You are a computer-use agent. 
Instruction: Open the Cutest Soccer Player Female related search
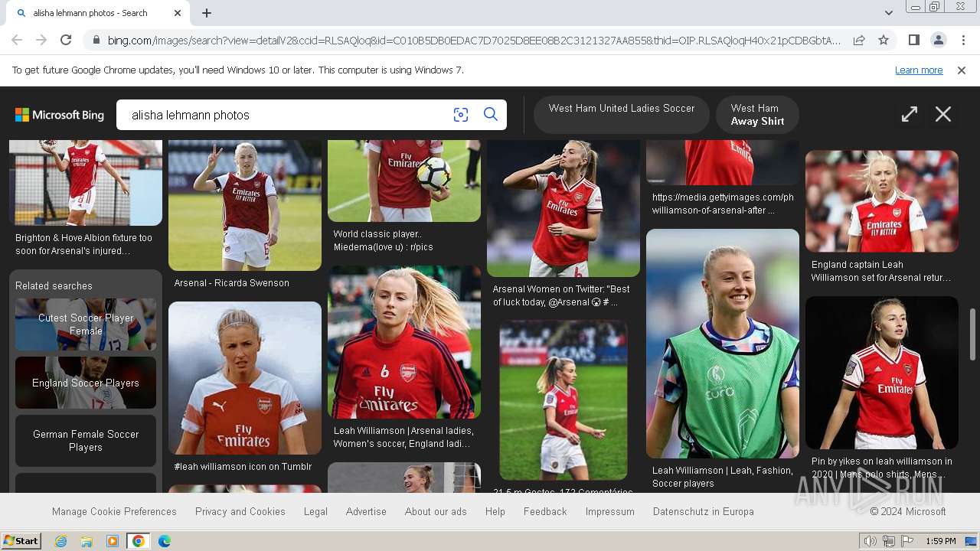coord(86,324)
